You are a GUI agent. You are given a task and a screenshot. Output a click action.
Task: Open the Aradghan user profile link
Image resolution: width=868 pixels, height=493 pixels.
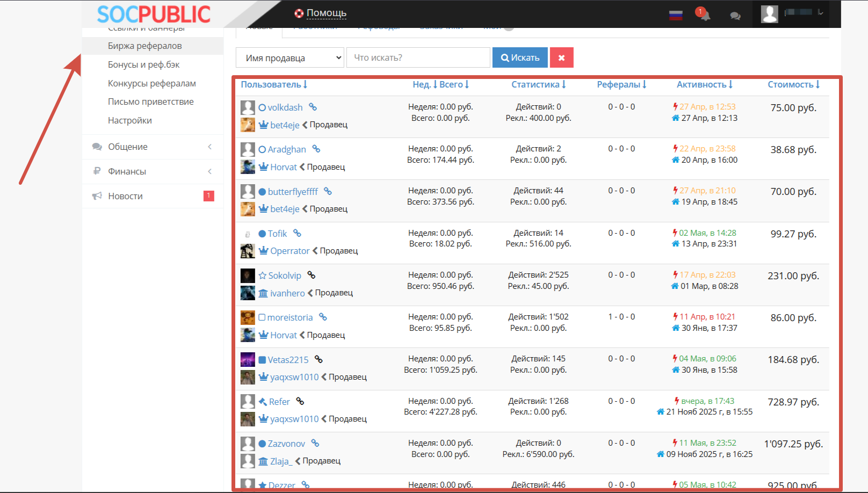(287, 149)
